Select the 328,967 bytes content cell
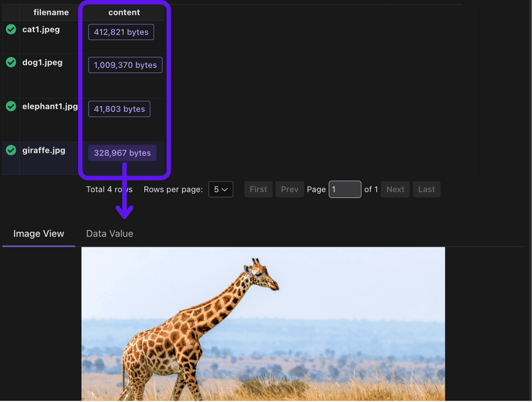Screen dimensions: 532x402 tap(122, 153)
